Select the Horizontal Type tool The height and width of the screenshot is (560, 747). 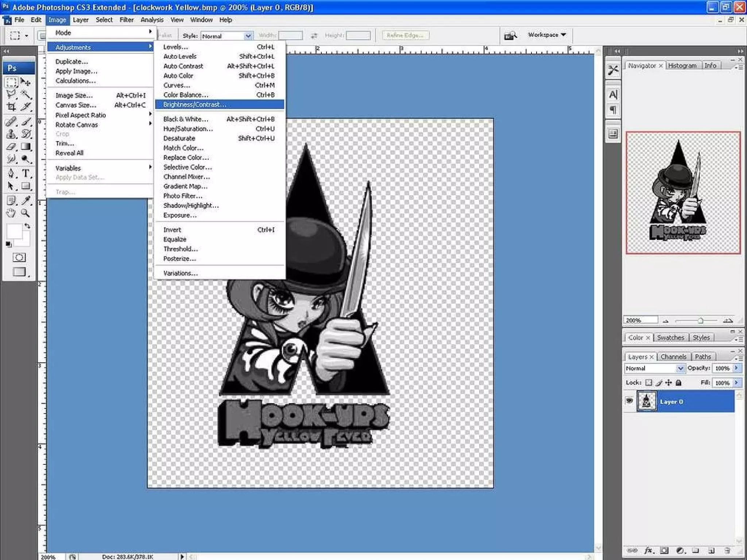[26, 173]
